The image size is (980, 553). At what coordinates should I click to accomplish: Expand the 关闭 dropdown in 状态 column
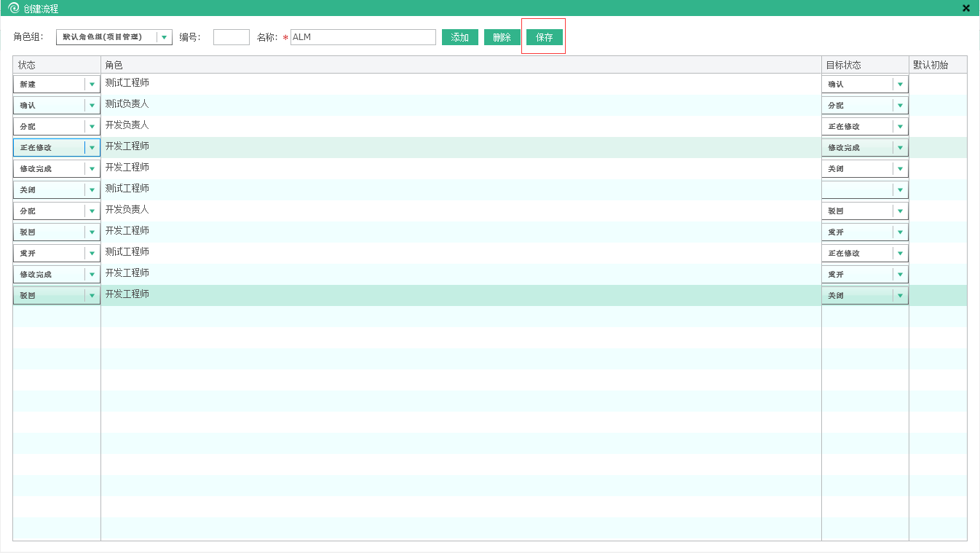pyautogui.click(x=92, y=190)
